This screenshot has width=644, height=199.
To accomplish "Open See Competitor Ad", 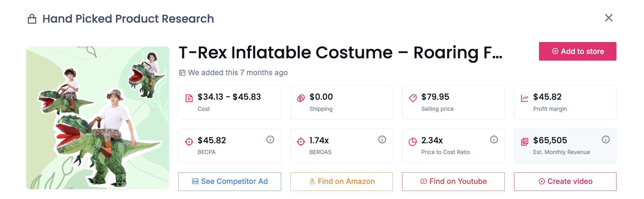I will (229, 182).
